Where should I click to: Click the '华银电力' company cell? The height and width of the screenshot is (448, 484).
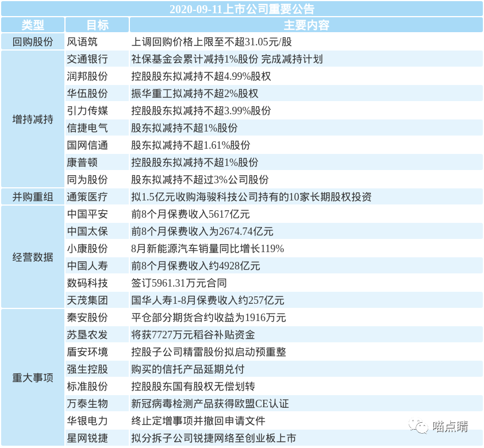pos(97,420)
